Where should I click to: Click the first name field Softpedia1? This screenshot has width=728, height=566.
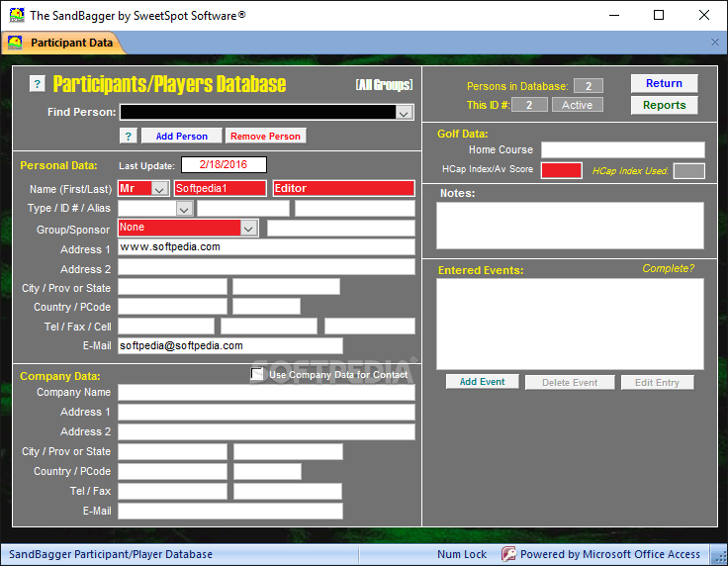coord(220,189)
